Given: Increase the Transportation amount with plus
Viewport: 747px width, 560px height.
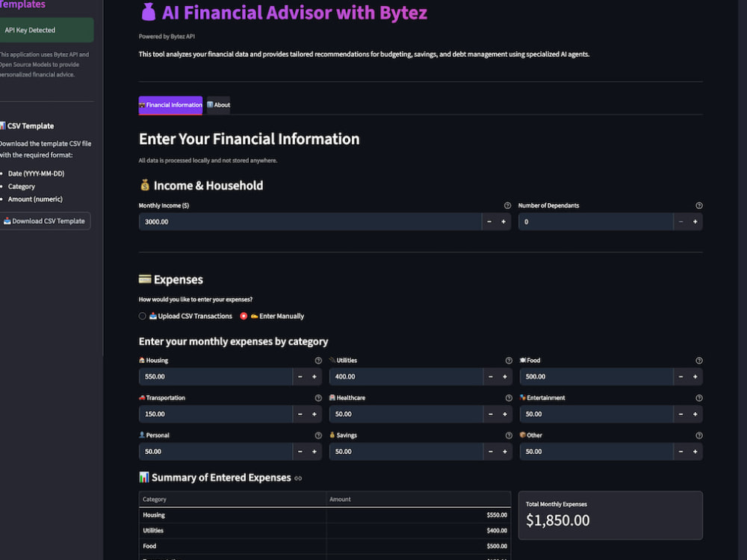Looking at the screenshot, I should pyautogui.click(x=314, y=414).
